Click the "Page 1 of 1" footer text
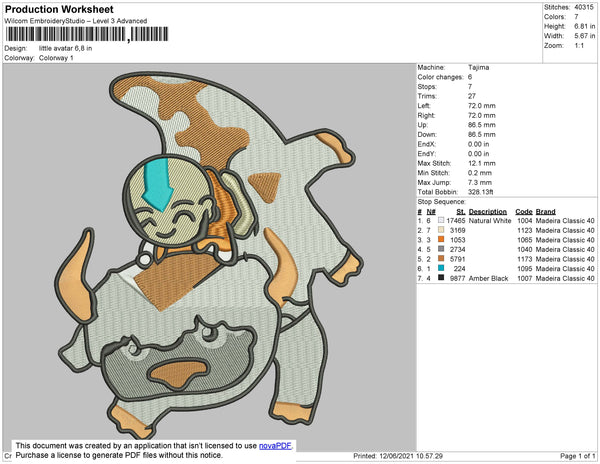 coord(578,456)
